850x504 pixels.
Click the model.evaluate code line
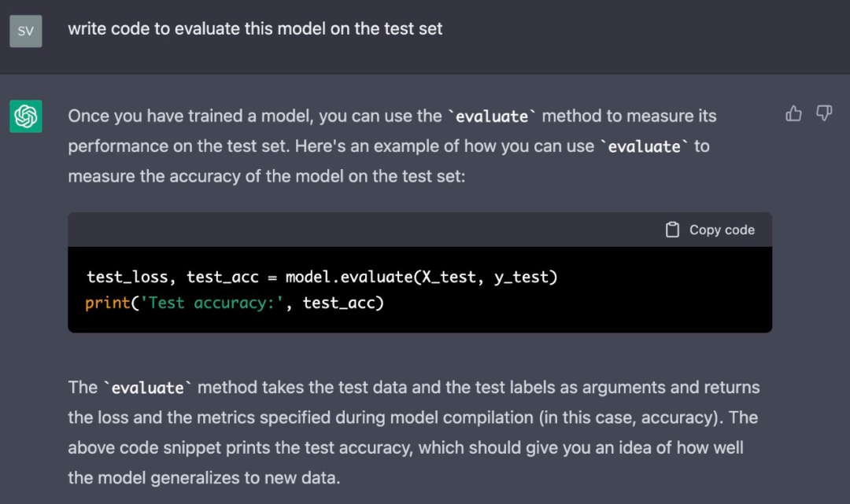[321, 277]
